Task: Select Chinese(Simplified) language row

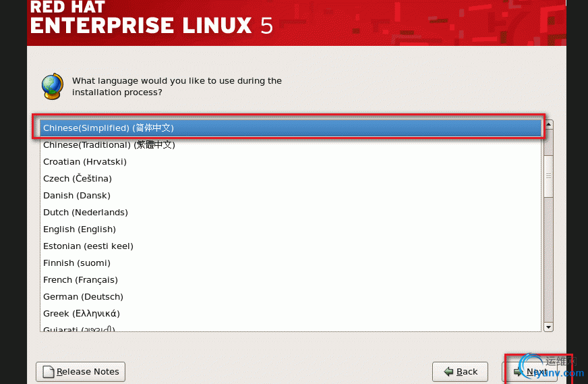Action: [291, 128]
